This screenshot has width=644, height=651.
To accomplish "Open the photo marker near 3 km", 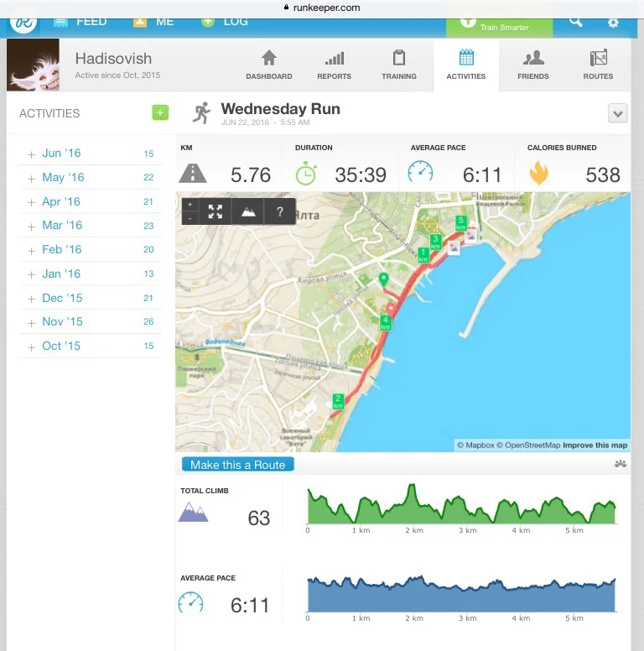I will (454, 247).
